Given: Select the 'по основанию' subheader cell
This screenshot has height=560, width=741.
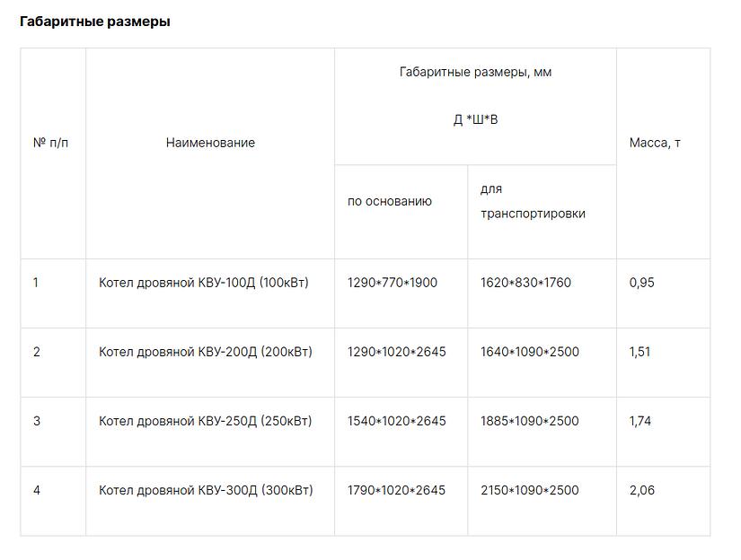Looking at the screenshot, I should pos(390,201).
